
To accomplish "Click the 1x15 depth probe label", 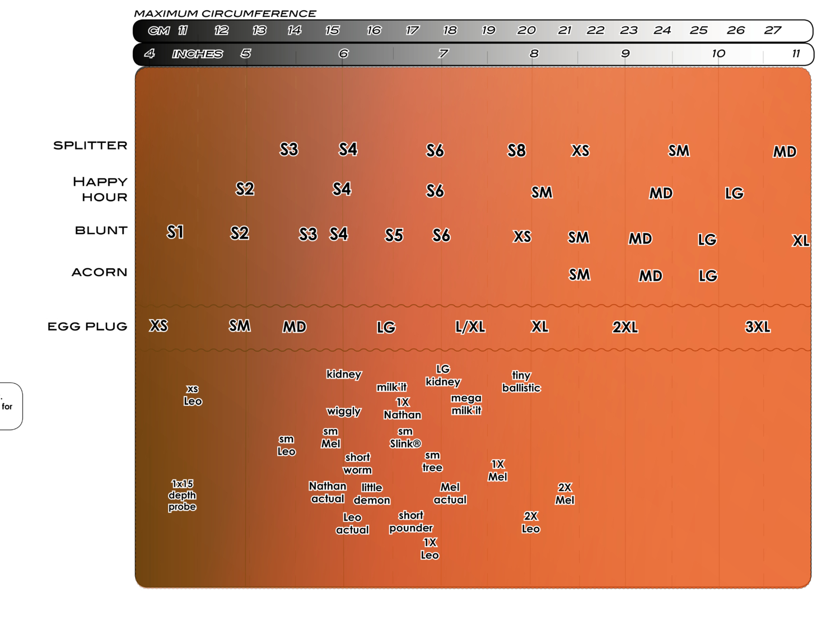I will [x=182, y=495].
